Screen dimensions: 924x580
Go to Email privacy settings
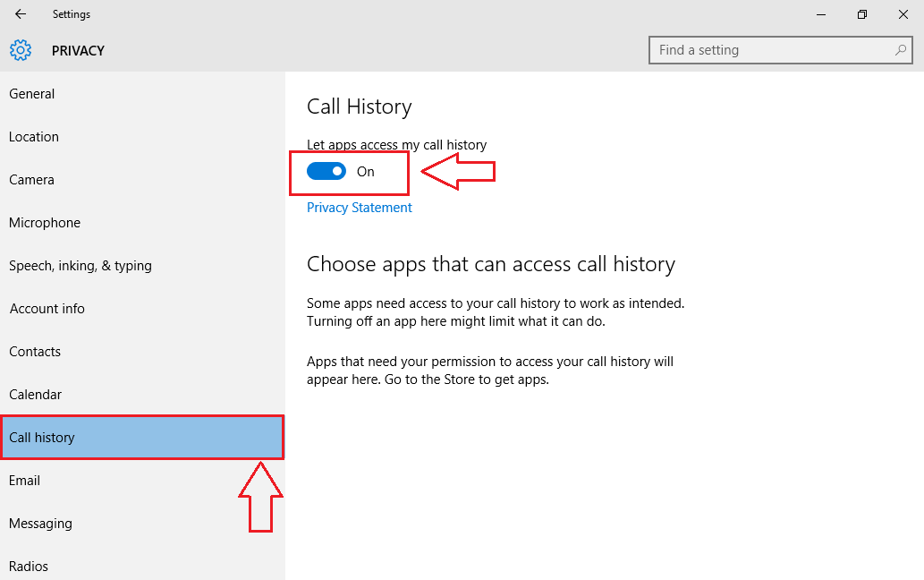click(142, 481)
